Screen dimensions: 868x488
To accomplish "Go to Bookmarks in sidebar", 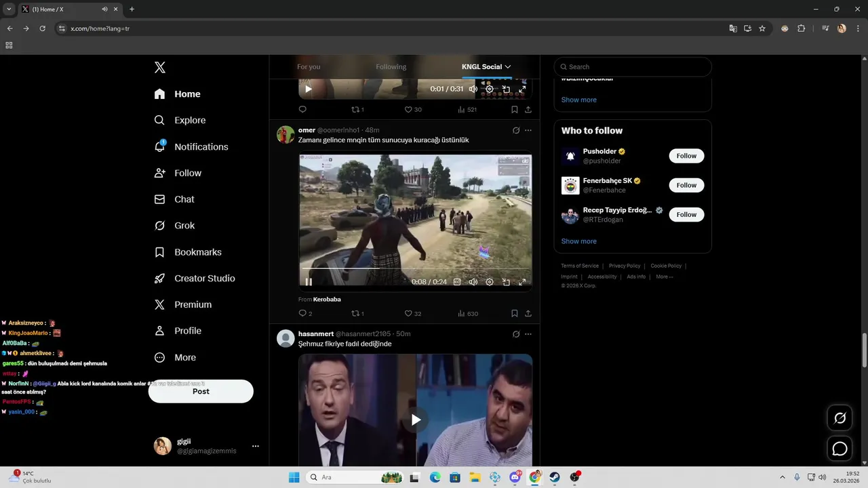I will 188,252.
